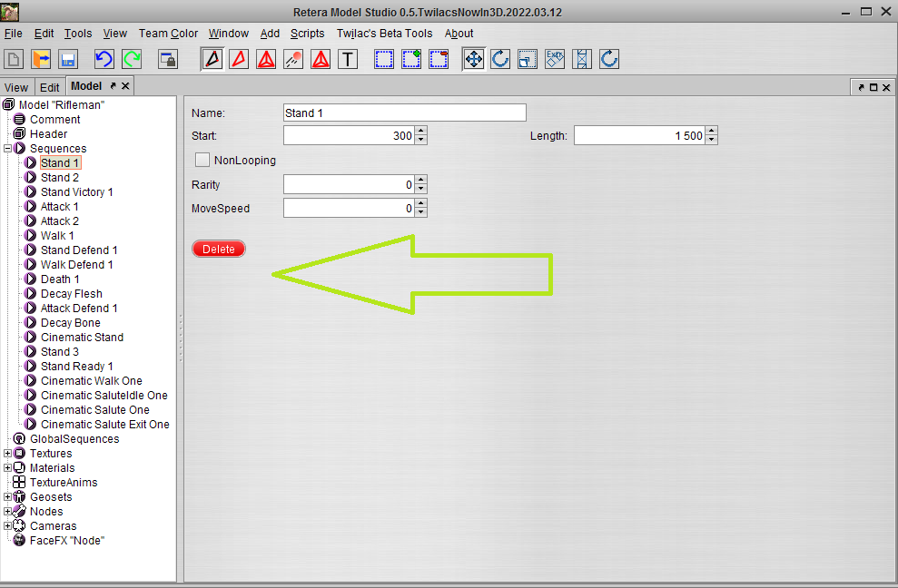898x588 pixels.
Task: Activate the Move tool icon
Action: [474, 59]
